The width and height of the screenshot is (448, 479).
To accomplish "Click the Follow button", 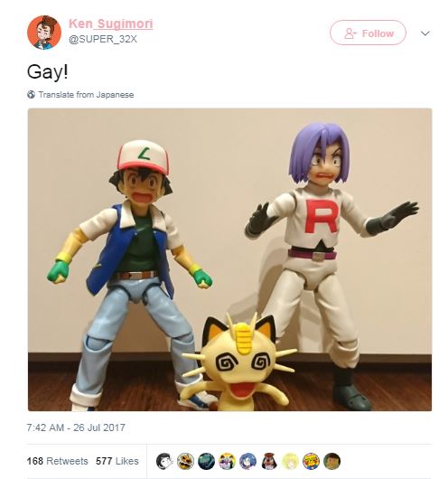I will click(x=368, y=33).
